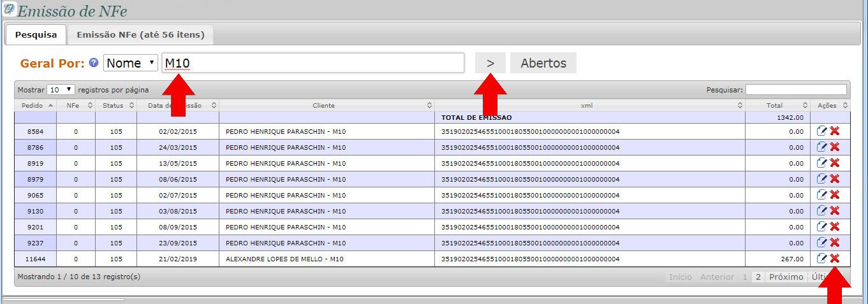Open the edit icon for pedido 8919
868x304 pixels.
click(822, 163)
